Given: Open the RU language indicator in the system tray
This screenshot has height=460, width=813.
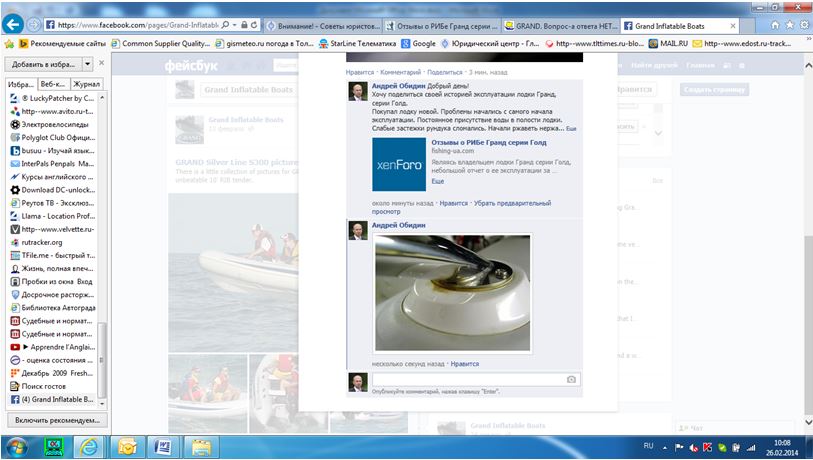Looking at the screenshot, I should tap(648, 446).
